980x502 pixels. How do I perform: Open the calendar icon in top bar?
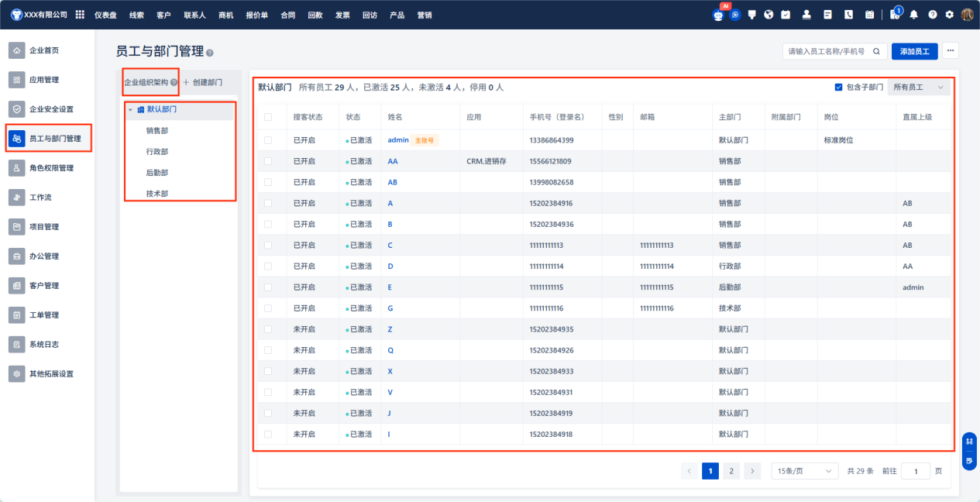pos(869,15)
